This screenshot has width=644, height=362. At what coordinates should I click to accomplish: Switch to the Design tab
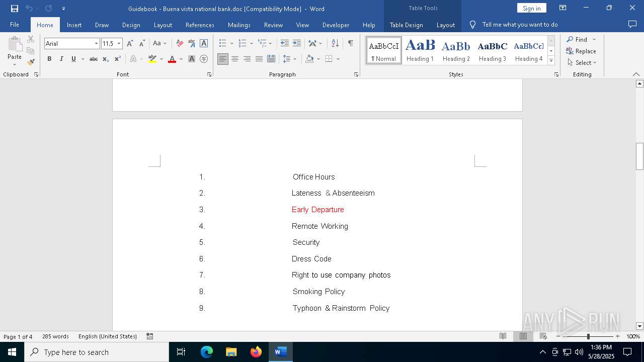131,25
